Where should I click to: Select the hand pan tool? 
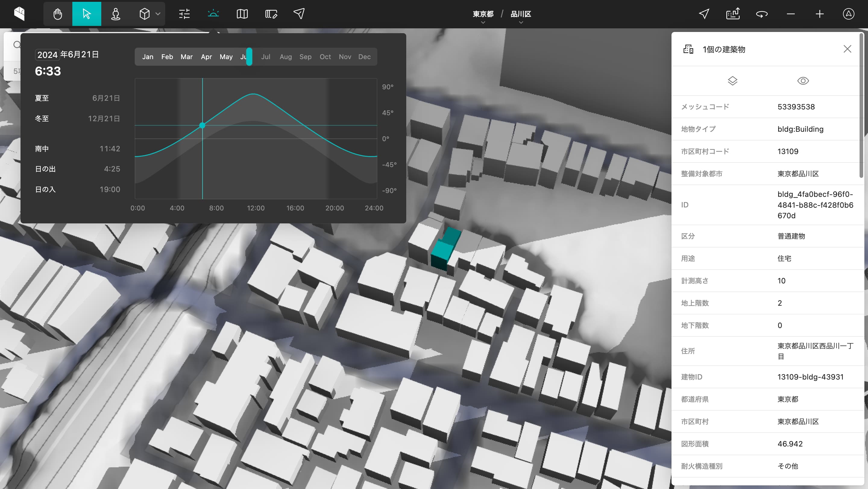coord(58,14)
